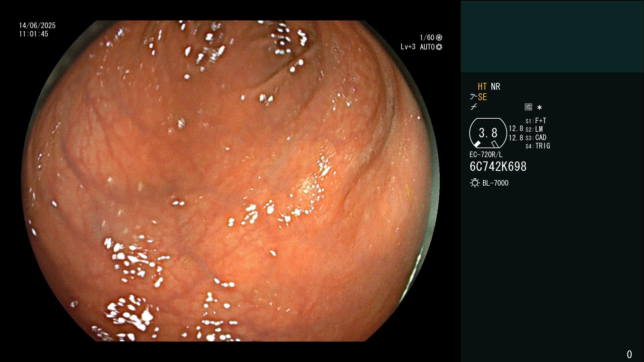The image size is (644, 362).
Task: Click the 1/60 shutter speed value
Action: click(427, 38)
